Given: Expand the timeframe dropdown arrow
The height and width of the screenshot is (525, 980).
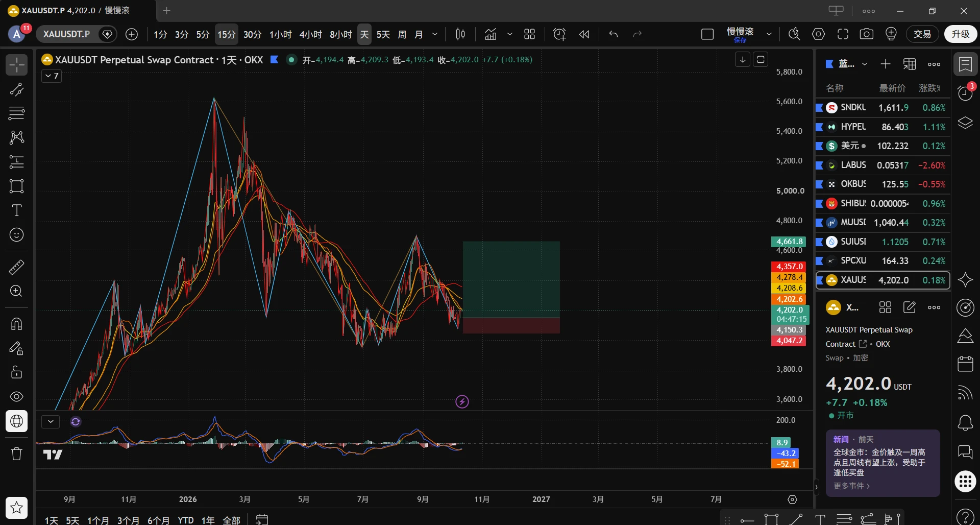Looking at the screenshot, I should point(435,34).
